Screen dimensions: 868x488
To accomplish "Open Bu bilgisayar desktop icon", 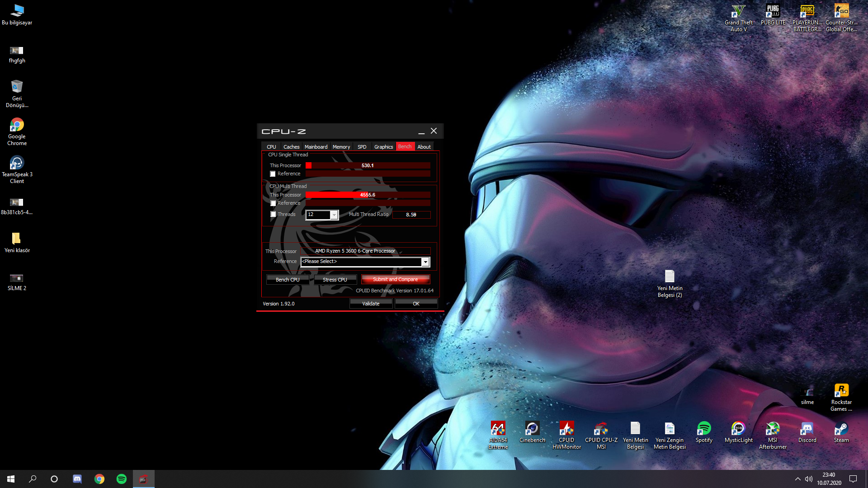I will point(17,14).
